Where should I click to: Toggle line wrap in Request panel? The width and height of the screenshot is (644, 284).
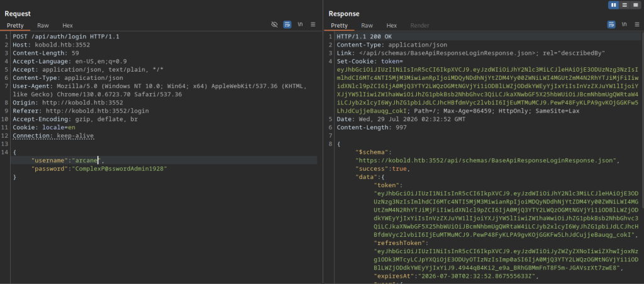tap(287, 25)
